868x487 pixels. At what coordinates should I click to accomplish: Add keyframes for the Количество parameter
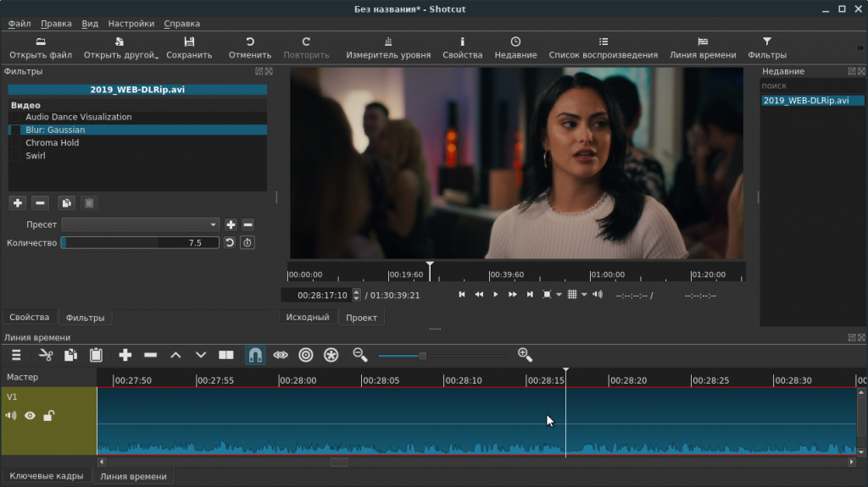[x=247, y=243]
